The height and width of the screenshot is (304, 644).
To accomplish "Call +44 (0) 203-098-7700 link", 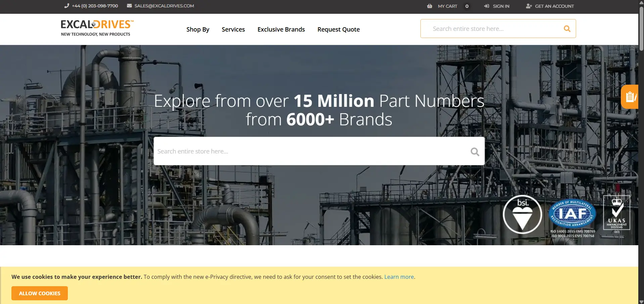I will pyautogui.click(x=95, y=6).
